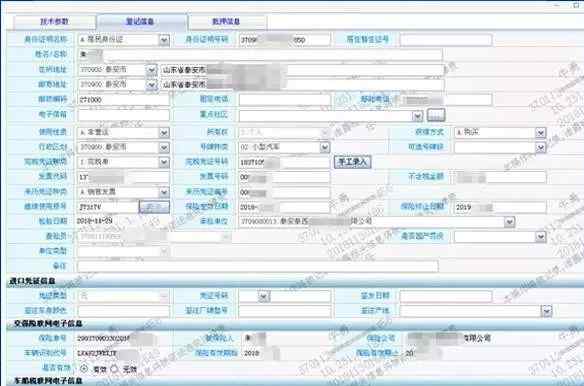This screenshot has width=584, height=386.
Task: Click the 不含税金额 input field
Action: [500, 177]
